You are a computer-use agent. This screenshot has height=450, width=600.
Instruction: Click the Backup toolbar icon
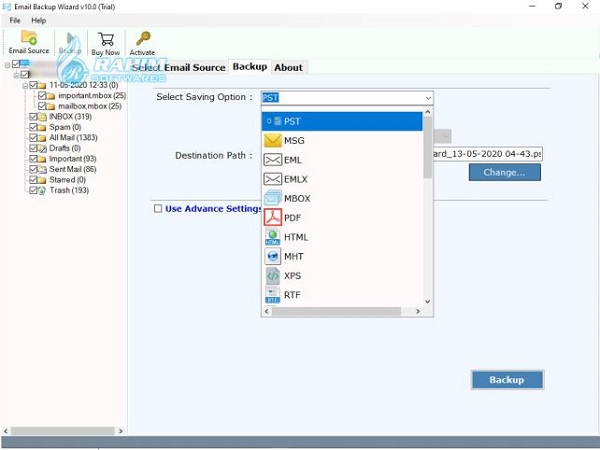coord(70,39)
